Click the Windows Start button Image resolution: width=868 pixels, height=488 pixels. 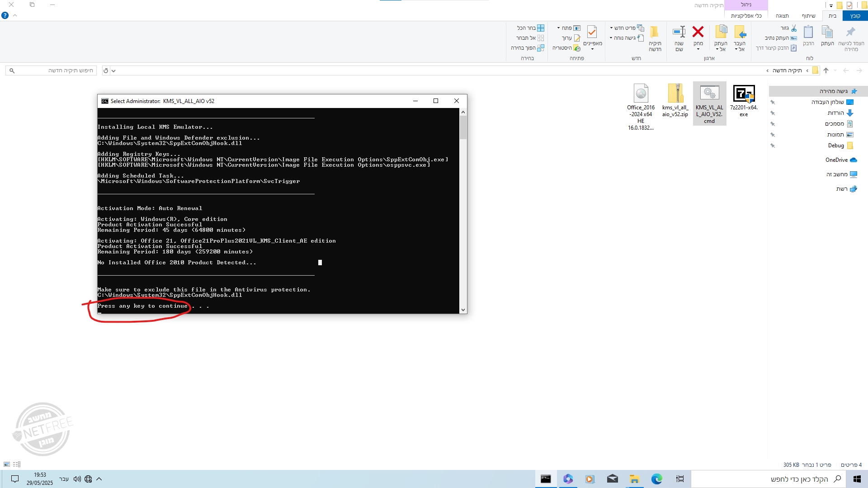click(857, 479)
